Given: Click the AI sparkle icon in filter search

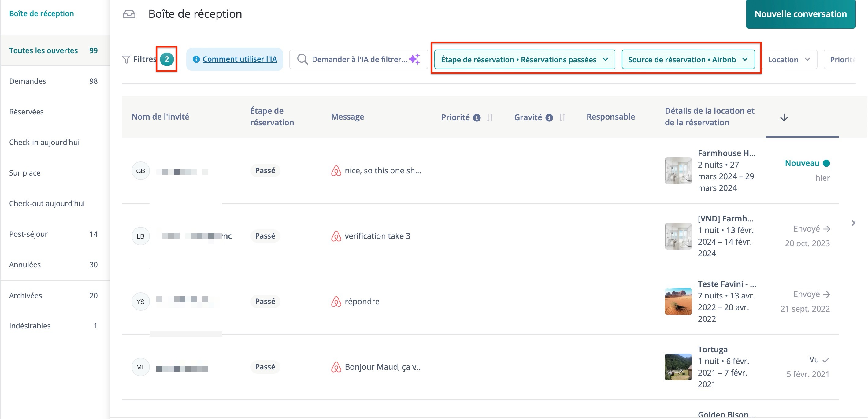Looking at the screenshot, I should point(414,59).
